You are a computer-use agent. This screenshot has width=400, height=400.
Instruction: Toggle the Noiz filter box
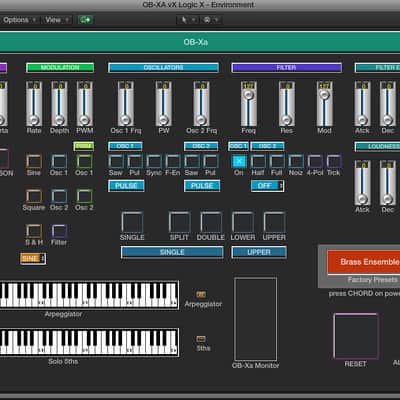[x=296, y=161]
